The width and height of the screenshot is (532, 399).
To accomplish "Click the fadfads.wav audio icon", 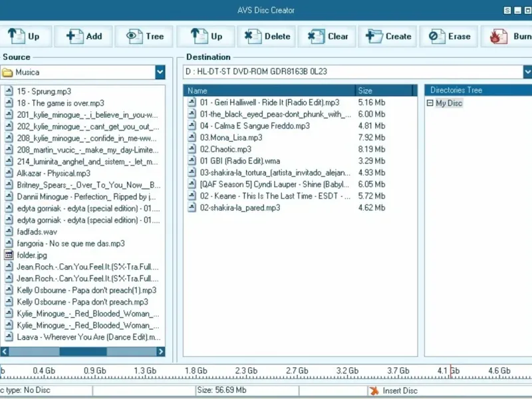I will (9, 231).
